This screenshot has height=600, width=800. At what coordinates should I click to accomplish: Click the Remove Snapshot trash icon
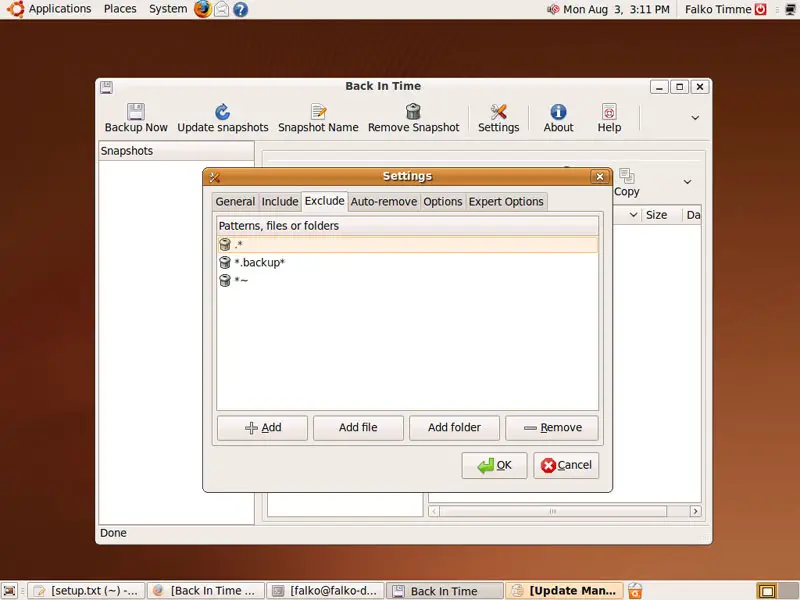point(413,111)
